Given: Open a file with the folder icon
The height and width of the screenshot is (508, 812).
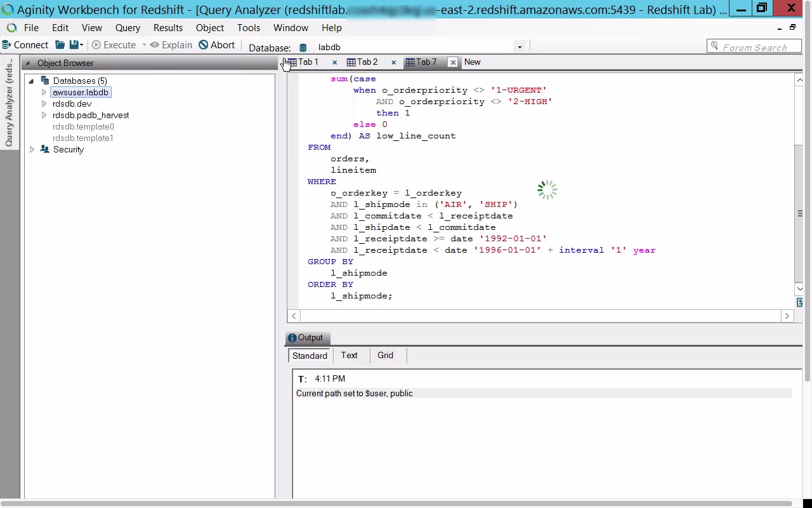Looking at the screenshot, I should (x=60, y=45).
